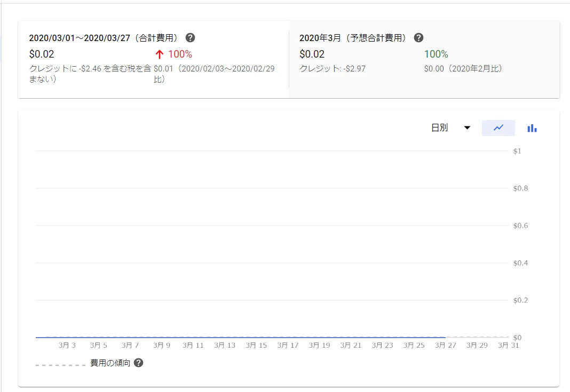The width and height of the screenshot is (570, 392).
Task: Click the 3月 3 axis date label
Action: (x=67, y=345)
